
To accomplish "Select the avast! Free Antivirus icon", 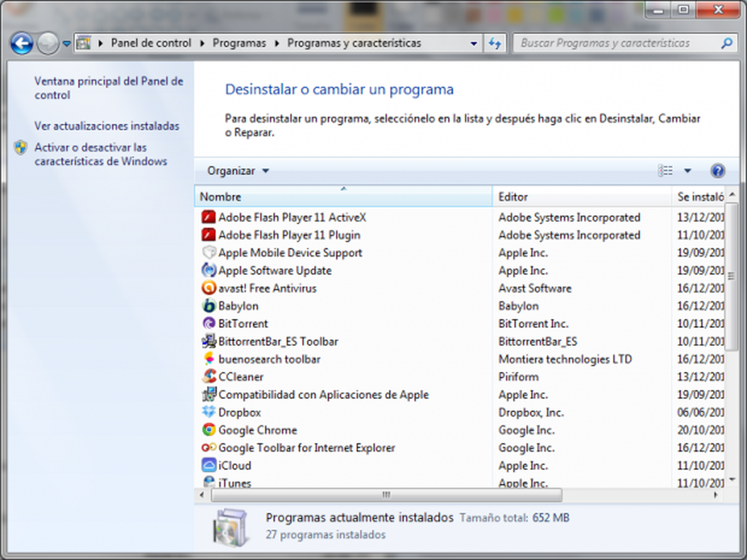I will (209, 288).
